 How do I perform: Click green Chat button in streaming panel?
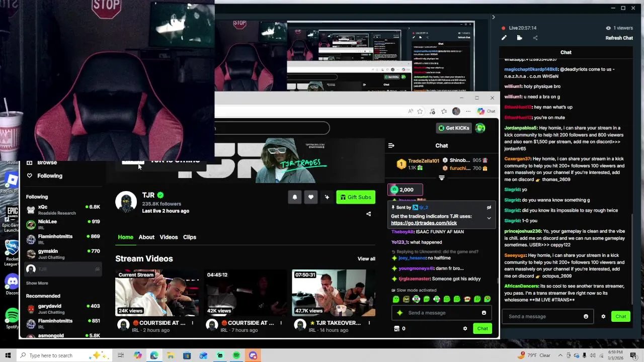click(620, 316)
